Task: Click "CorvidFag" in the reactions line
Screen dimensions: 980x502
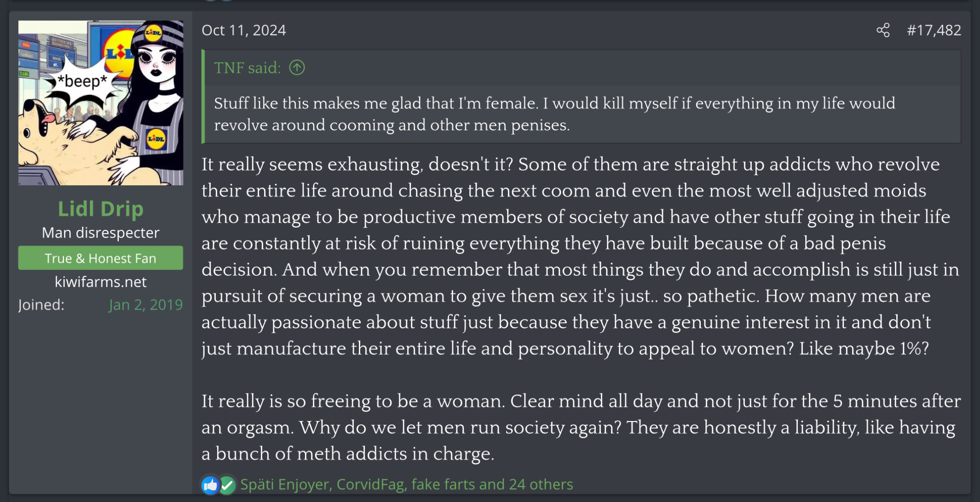Action: (370, 485)
